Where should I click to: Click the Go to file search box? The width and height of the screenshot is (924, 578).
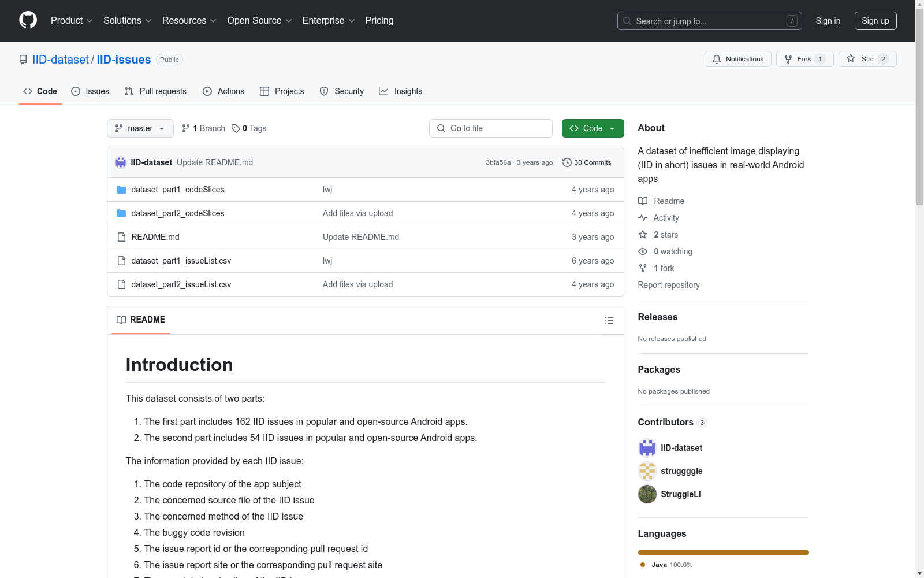click(491, 128)
